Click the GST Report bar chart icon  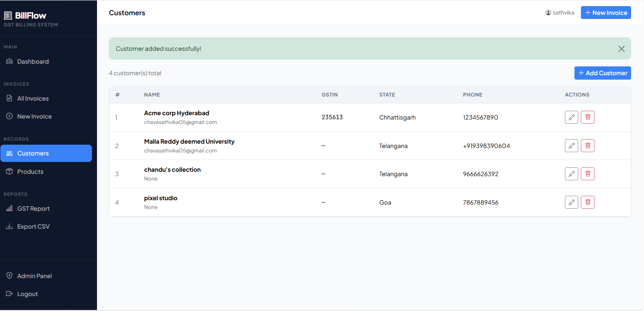pos(9,208)
